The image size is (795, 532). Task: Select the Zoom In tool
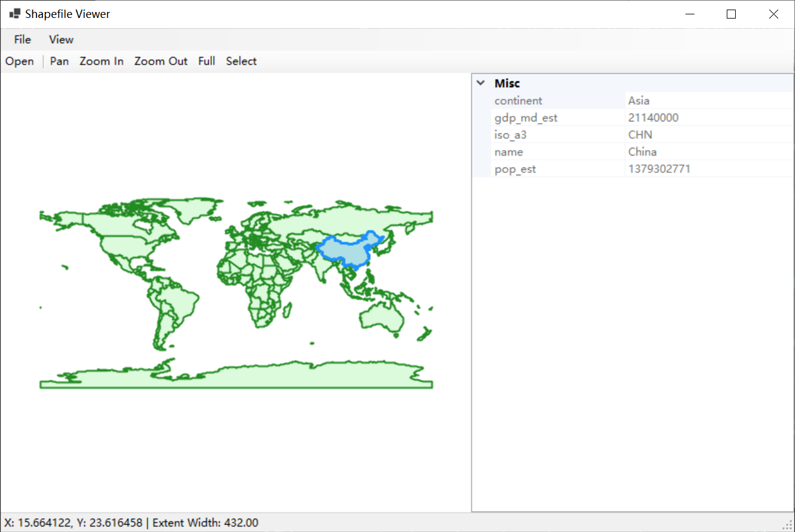point(101,61)
